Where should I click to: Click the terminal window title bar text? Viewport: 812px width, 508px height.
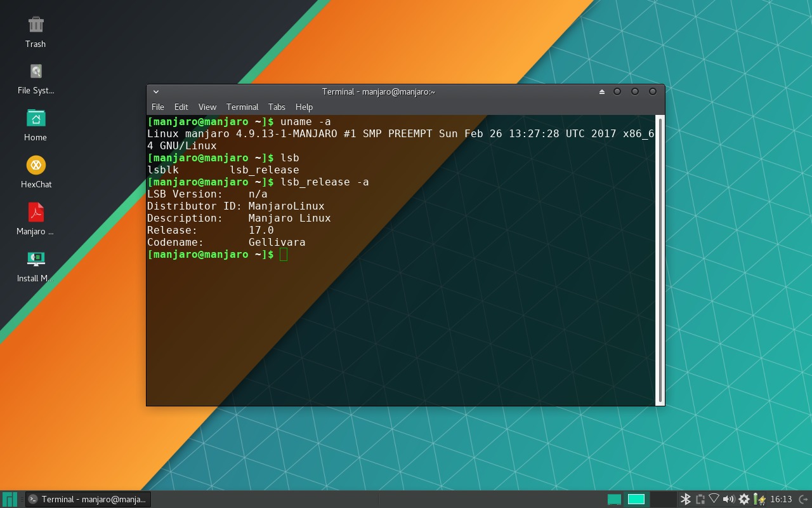pos(379,91)
